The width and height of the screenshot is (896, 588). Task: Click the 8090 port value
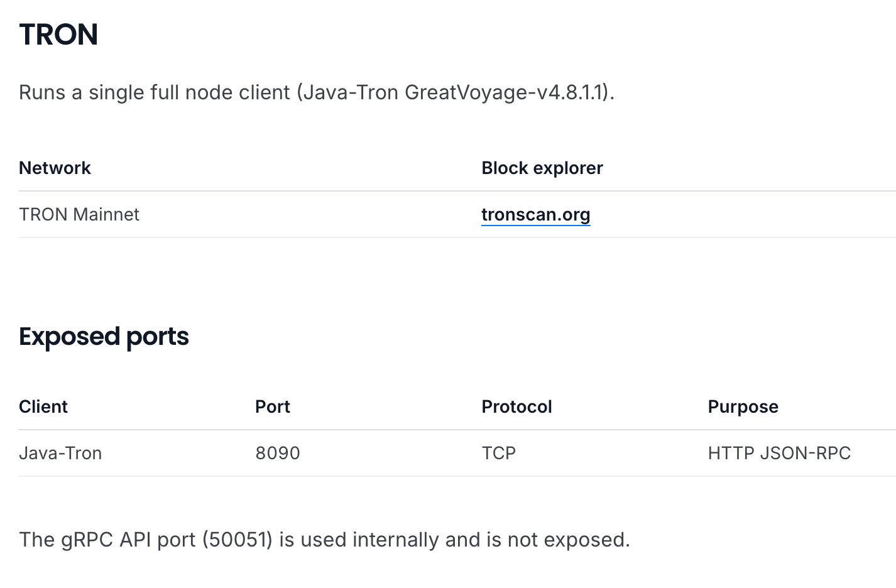278,453
